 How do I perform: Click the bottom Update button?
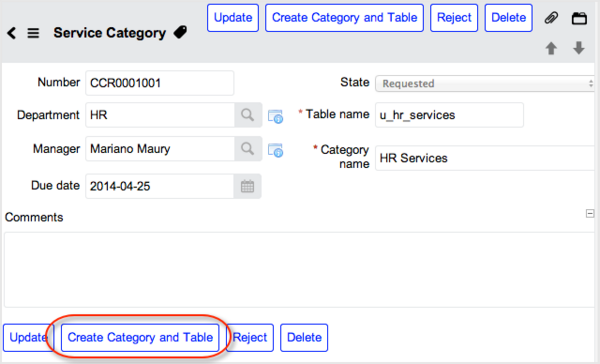pyautogui.click(x=29, y=338)
